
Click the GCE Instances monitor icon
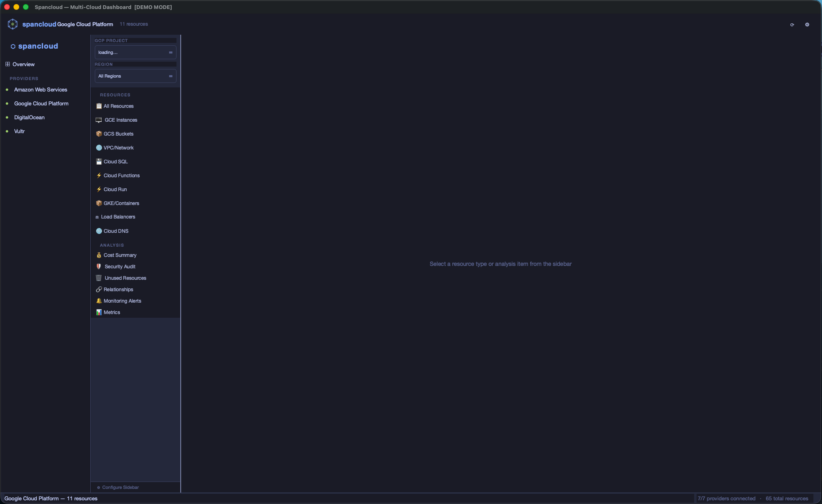(x=99, y=120)
